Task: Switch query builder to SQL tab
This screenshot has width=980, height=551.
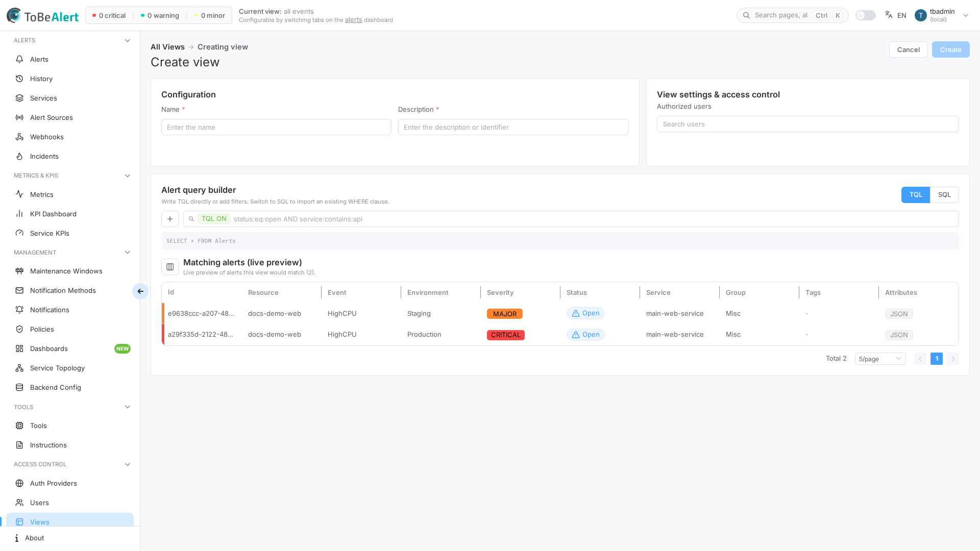Action: click(944, 195)
